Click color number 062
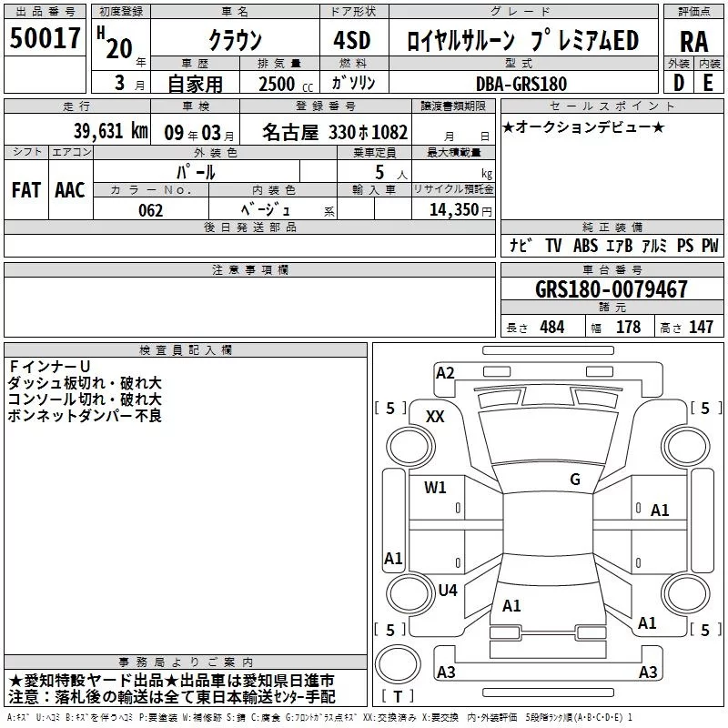This screenshot has width=728, height=728. click(x=151, y=210)
